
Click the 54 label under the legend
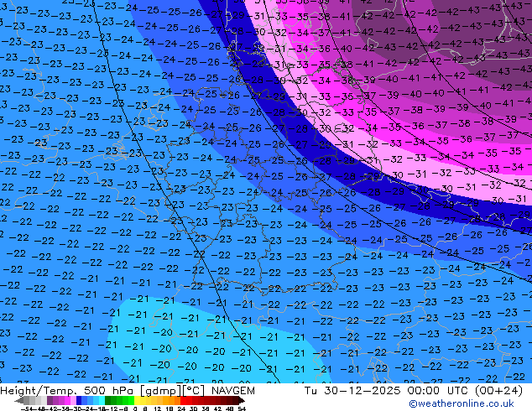pos(242,408)
